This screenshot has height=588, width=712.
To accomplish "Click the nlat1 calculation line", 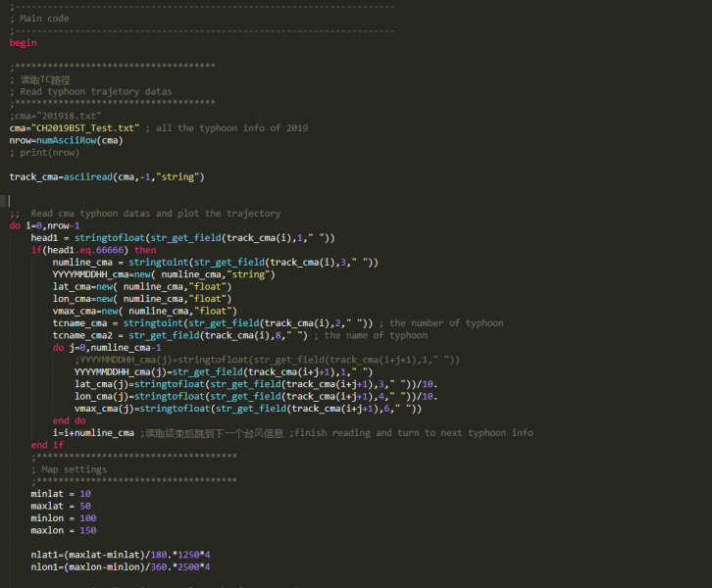I will tap(123, 555).
